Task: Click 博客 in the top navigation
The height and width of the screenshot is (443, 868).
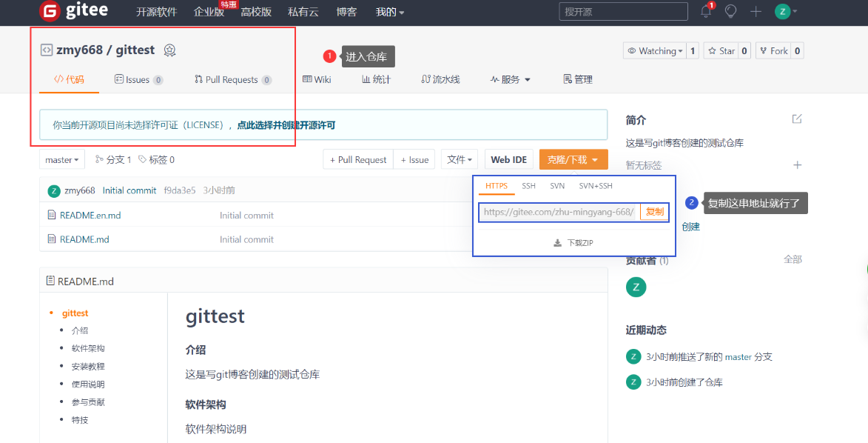Action: tap(346, 12)
